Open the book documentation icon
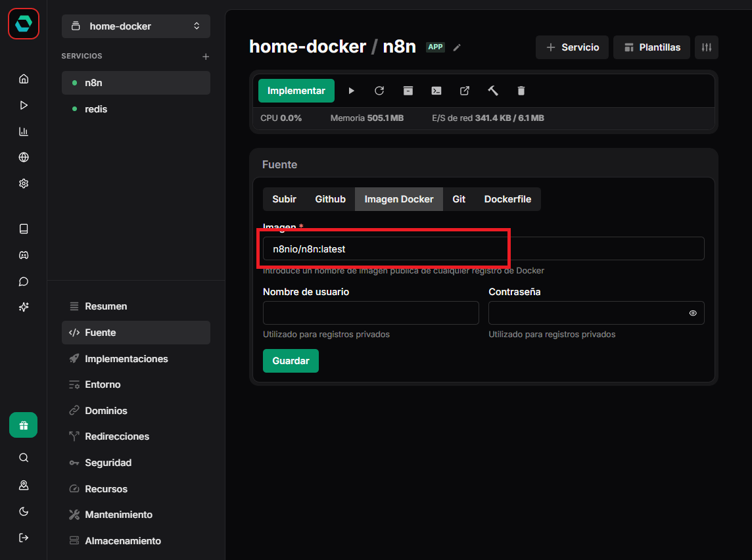The width and height of the screenshot is (752, 560). (24, 229)
